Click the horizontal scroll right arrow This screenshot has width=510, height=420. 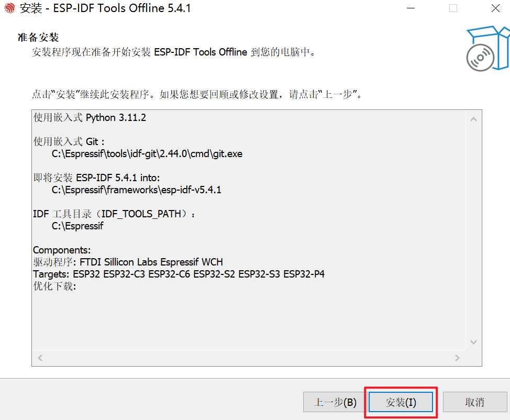click(x=457, y=358)
